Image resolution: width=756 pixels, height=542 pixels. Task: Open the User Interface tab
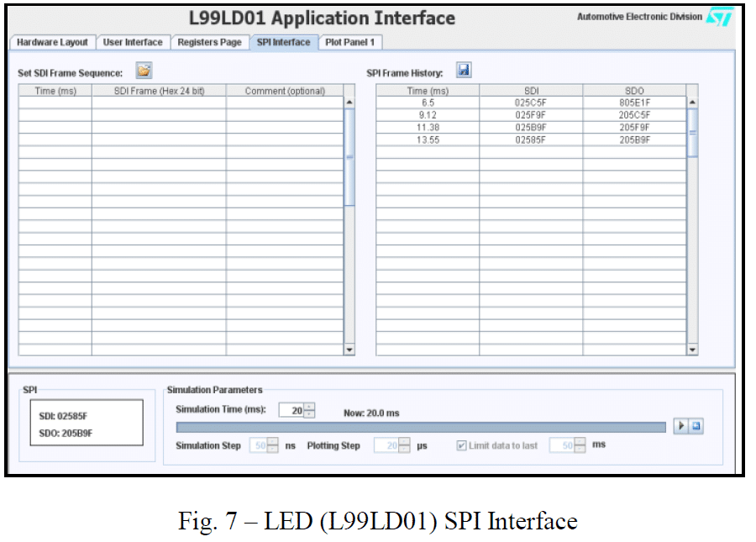[x=133, y=42]
